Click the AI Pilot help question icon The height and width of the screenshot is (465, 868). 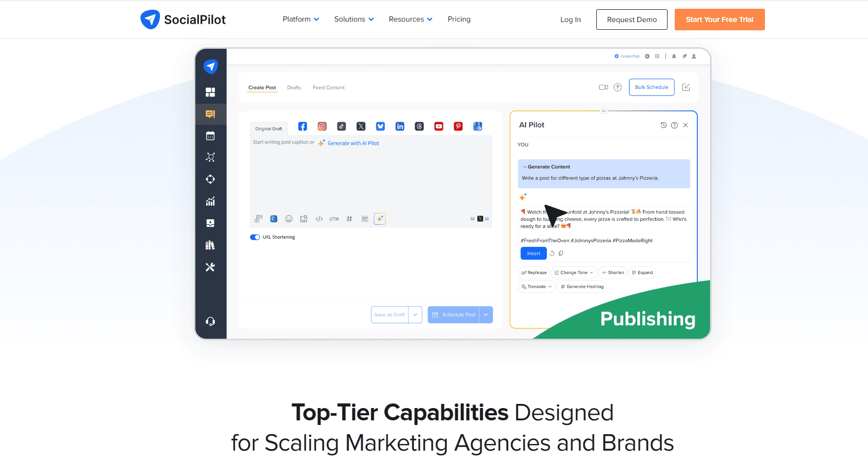pos(674,125)
